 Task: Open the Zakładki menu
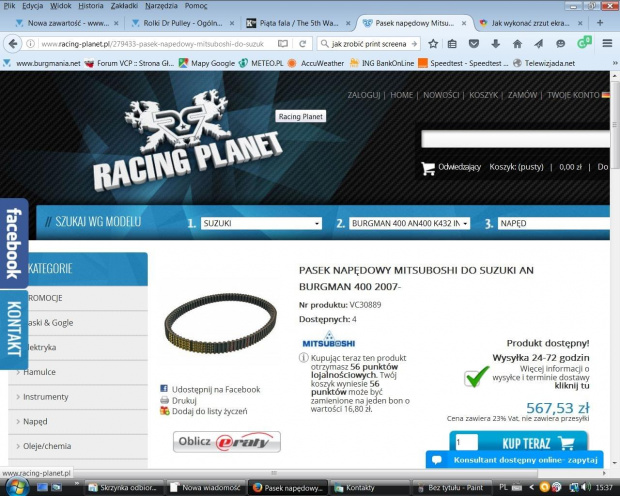[x=124, y=6]
